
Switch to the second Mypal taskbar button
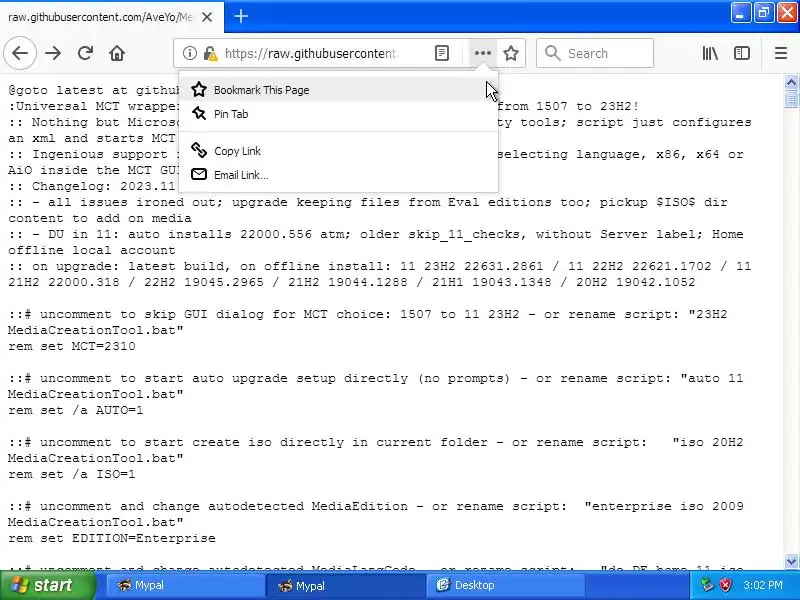[x=345, y=585]
